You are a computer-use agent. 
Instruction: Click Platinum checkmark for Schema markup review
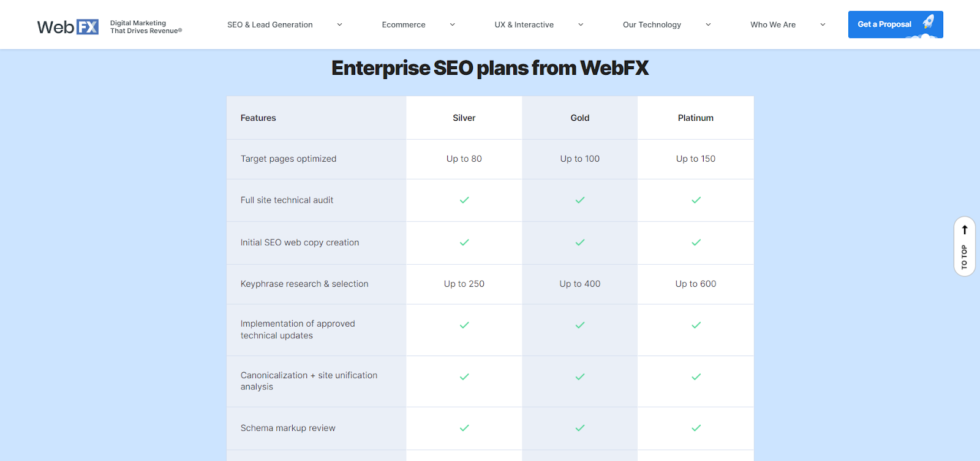click(696, 428)
